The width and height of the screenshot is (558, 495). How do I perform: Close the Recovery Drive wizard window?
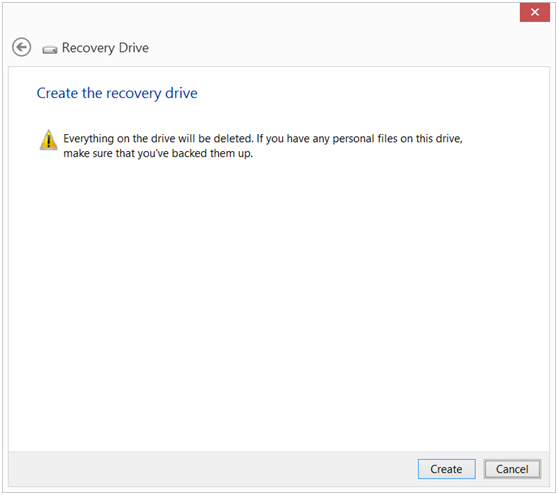coord(535,12)
